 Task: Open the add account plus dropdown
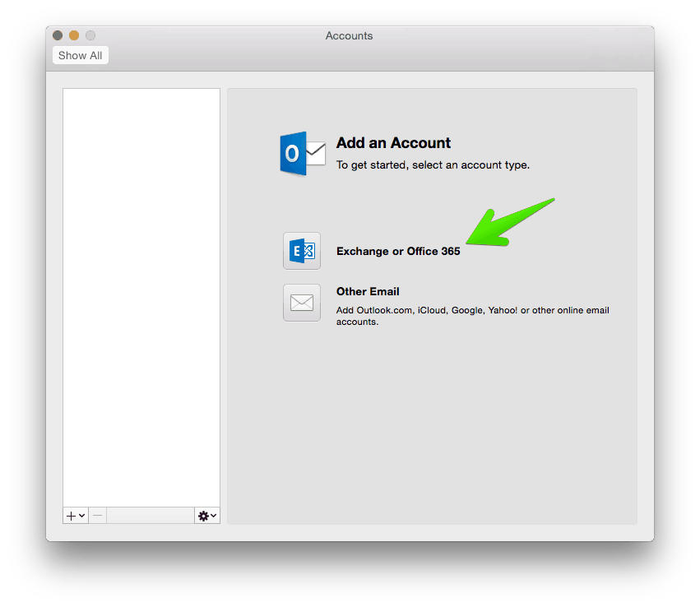[x=76, y=516]
